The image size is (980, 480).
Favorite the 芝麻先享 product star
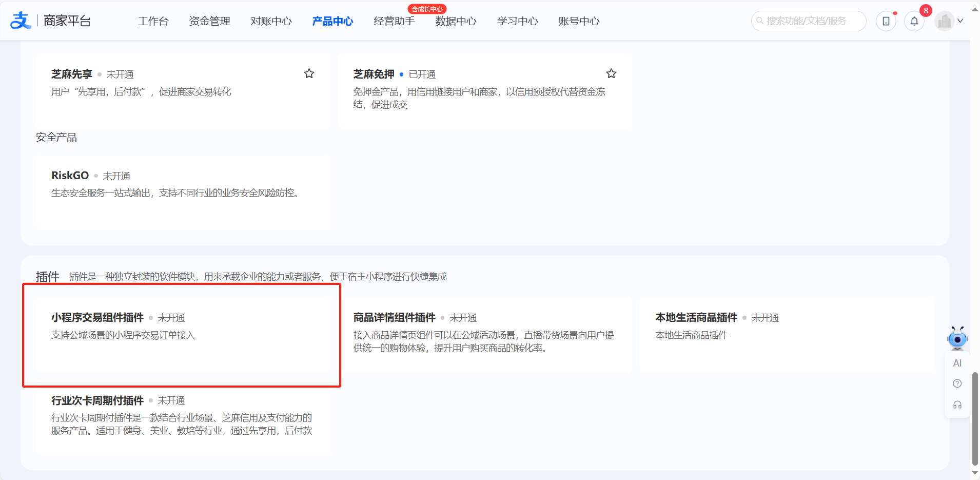tap(309, 73)
